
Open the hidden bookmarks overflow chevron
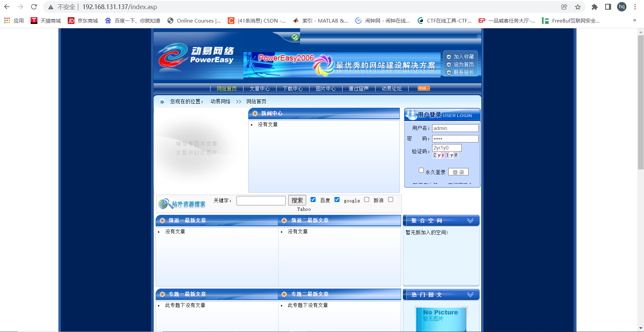click(x=635, y=20)
